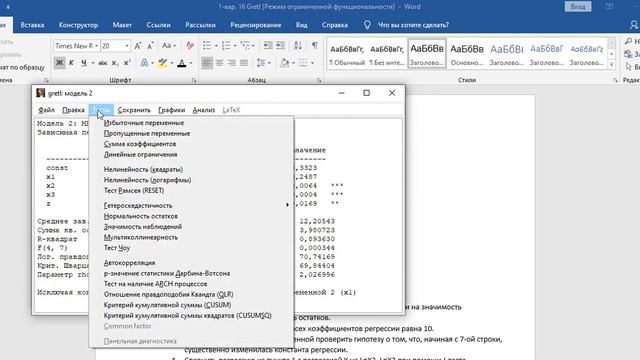Open the Вид ribbon tab

pos(301,25)
